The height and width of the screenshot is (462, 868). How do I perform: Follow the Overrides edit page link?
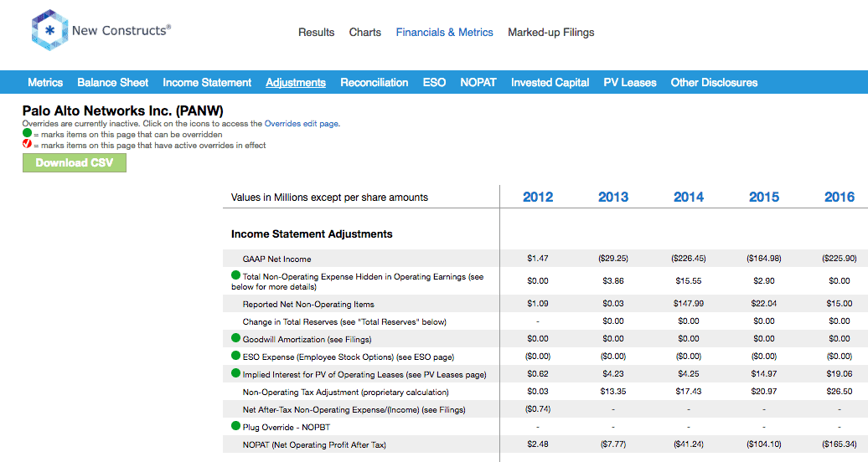click(301, 123)
